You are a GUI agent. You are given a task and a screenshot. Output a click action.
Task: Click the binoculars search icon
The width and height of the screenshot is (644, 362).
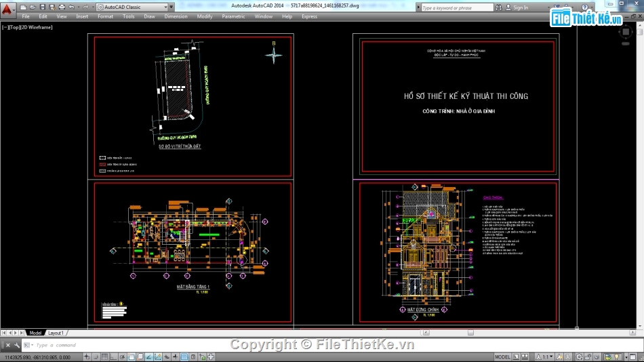pos(499,7)
